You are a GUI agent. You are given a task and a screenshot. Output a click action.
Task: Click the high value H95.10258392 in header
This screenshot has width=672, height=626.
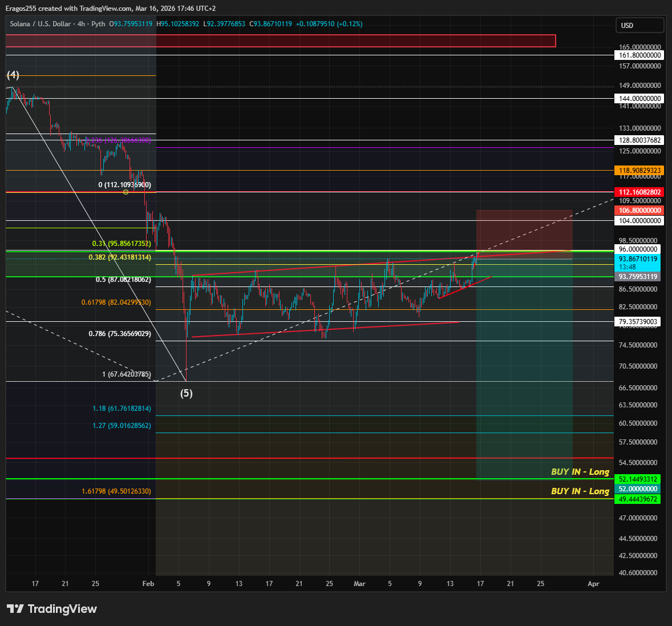(x=178, y=24)
